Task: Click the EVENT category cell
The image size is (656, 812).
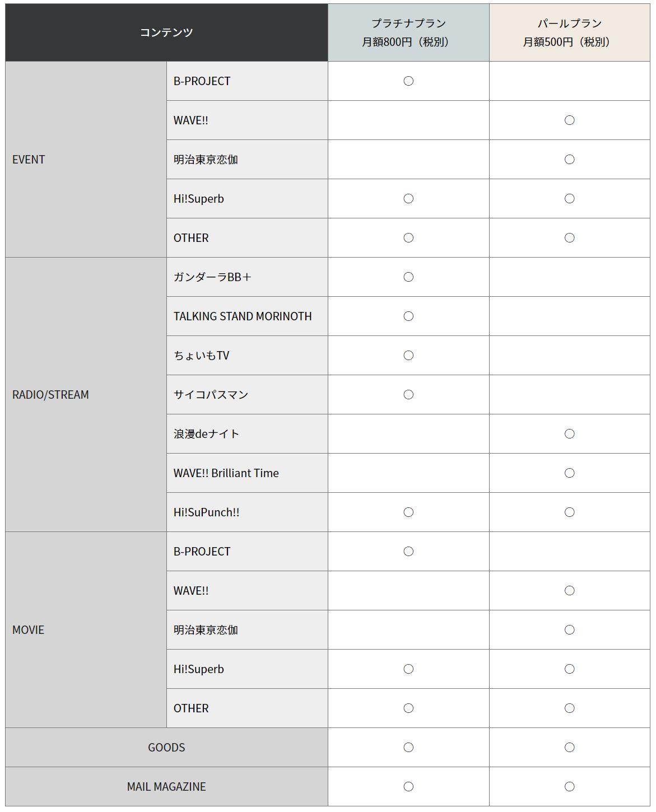Action: click(29, 160)
